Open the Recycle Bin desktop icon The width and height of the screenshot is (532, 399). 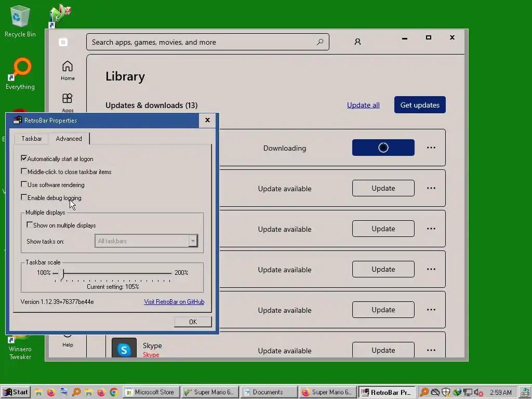[x=20, y=21]
